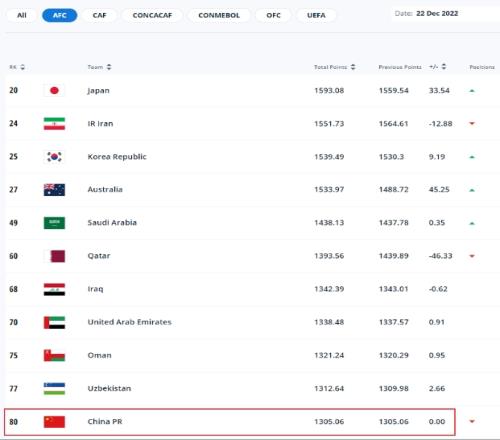The width and height of the screenshot is (500, 440).
Task: Sort by the Team column arrows
Action: pos(109,67)
